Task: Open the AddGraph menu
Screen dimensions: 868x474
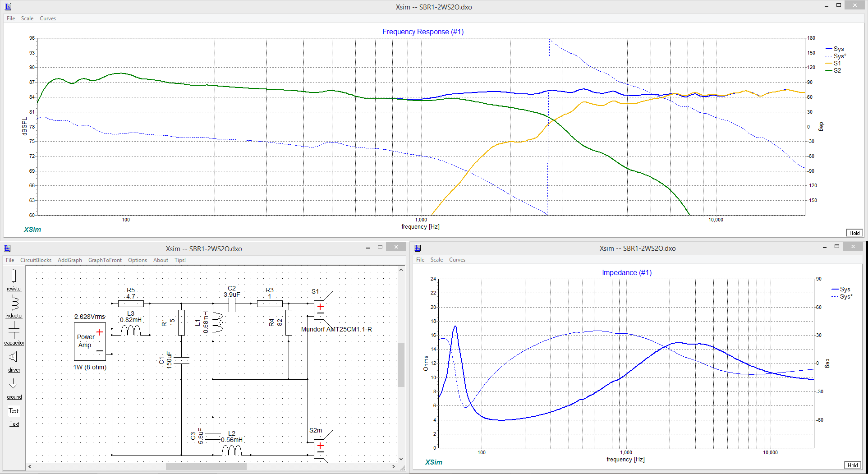Action: [70, 260]
